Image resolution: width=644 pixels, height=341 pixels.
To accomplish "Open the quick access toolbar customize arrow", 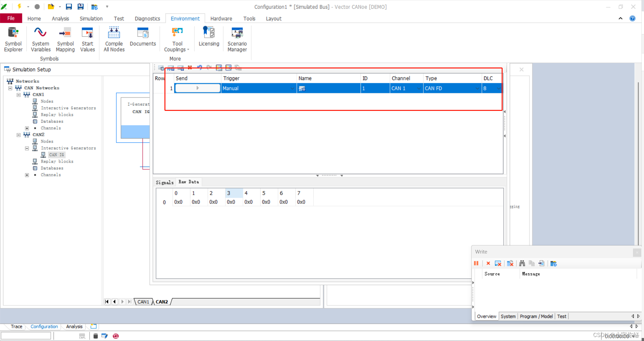I will [x=107, y=6].
